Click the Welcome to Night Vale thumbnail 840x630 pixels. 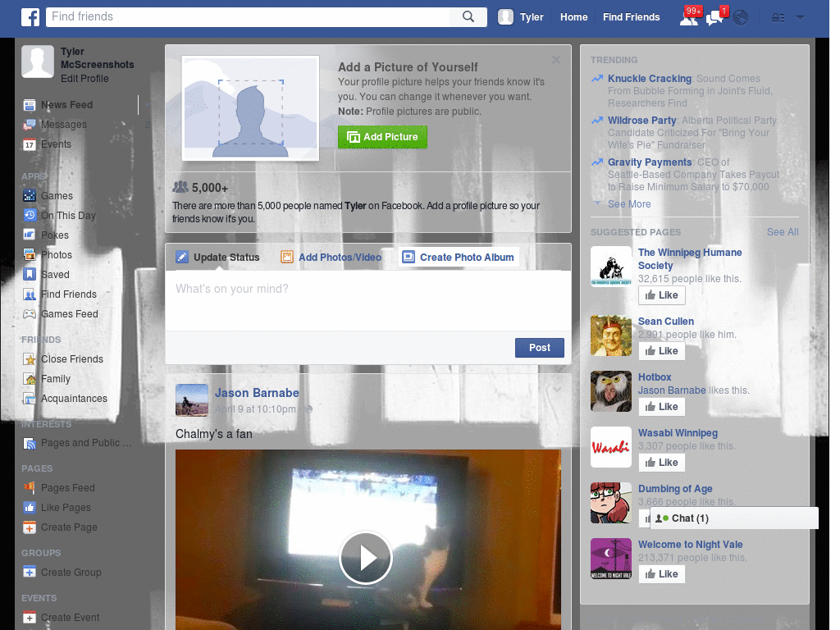coord(610,559)
